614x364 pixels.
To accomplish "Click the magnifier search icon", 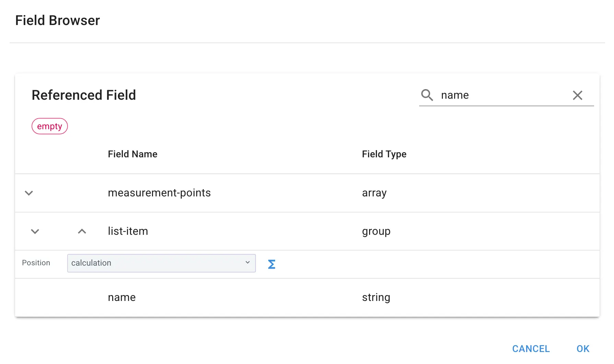I will click(427, 95).
